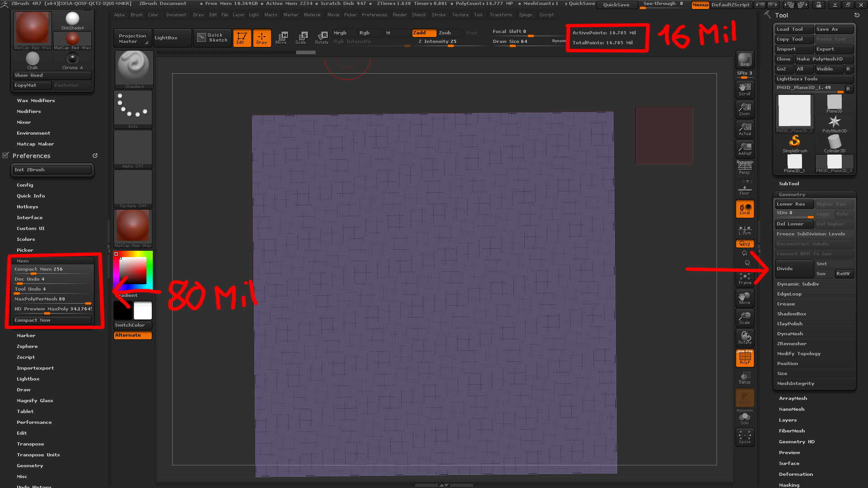Image resolution: width=868 pixels, height=488 pixels.
Task: Open the Document menu
Action: point(176,15)
